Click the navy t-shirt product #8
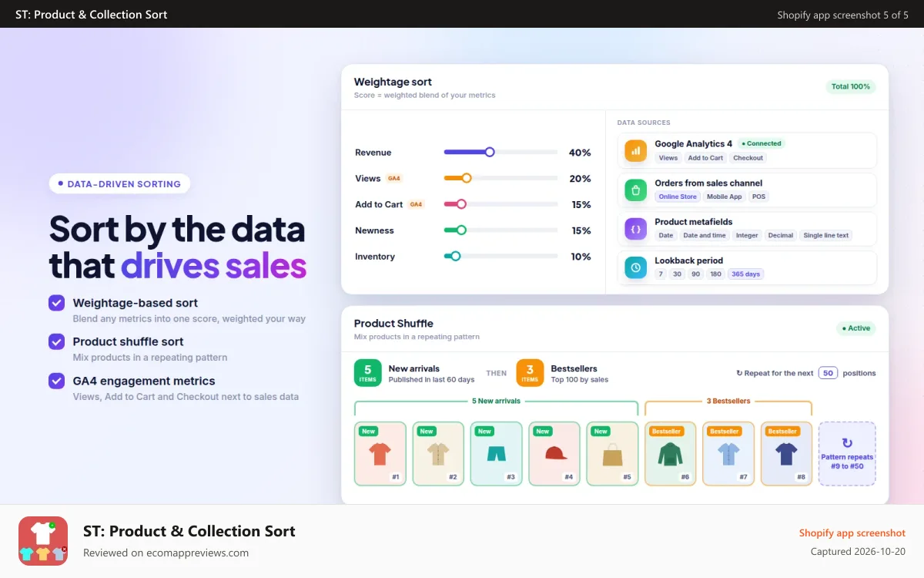The width and height of the screenshot is (924, 578). (x=786, y=454)
